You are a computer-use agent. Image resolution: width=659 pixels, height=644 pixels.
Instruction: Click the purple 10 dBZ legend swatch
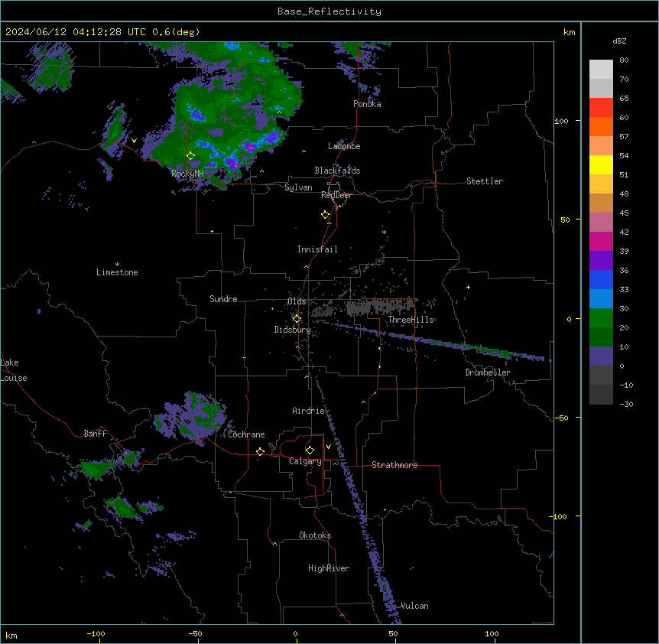click(x=601, y=356)
